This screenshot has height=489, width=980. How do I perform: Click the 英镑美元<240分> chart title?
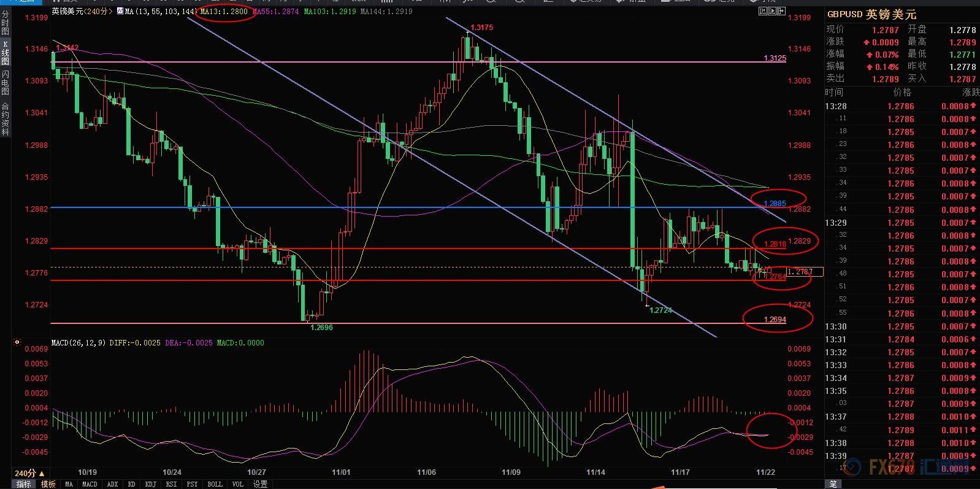[82, 11]
